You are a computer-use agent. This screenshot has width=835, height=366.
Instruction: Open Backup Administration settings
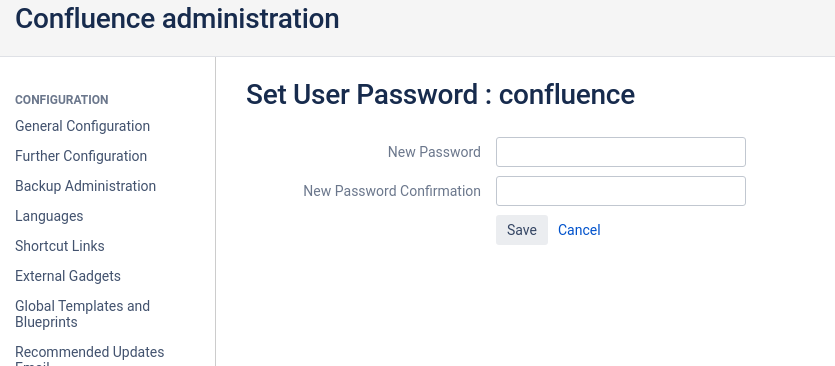pyautogui.click(x=85, y=186)
